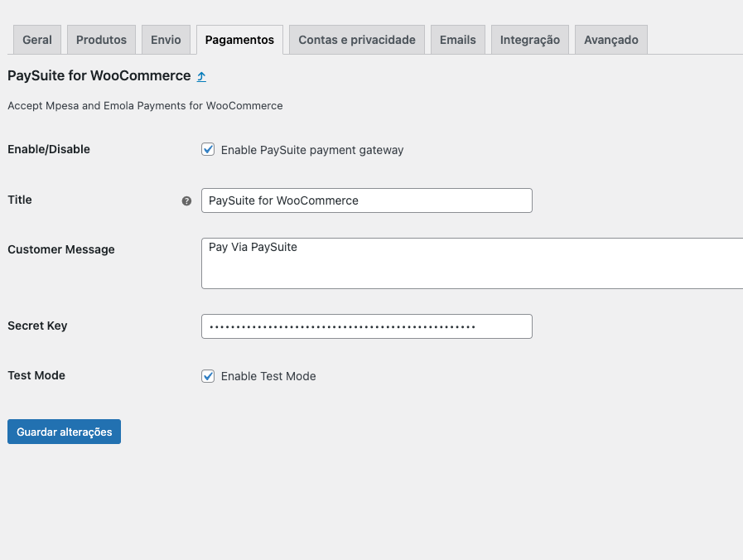Go to Contas e privacidade tab
Screen dimensions: 743x560
click(x=357, y=40)
